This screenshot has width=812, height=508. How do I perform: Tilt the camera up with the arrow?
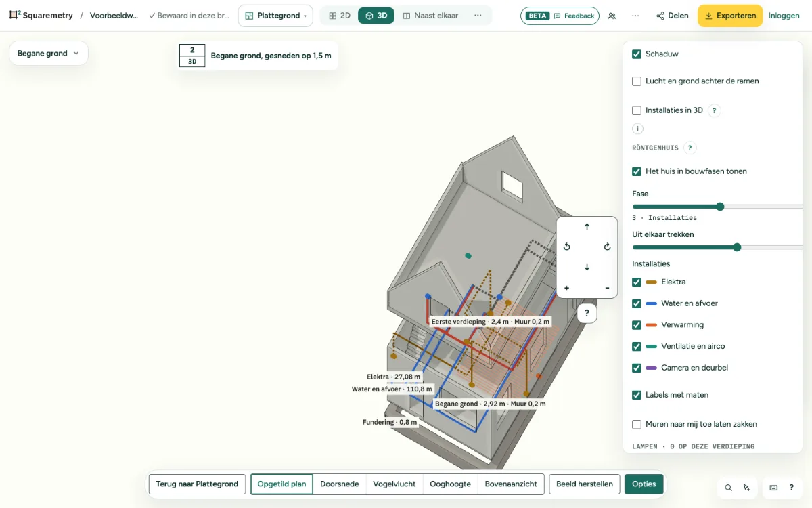click(x=587, y=227)
